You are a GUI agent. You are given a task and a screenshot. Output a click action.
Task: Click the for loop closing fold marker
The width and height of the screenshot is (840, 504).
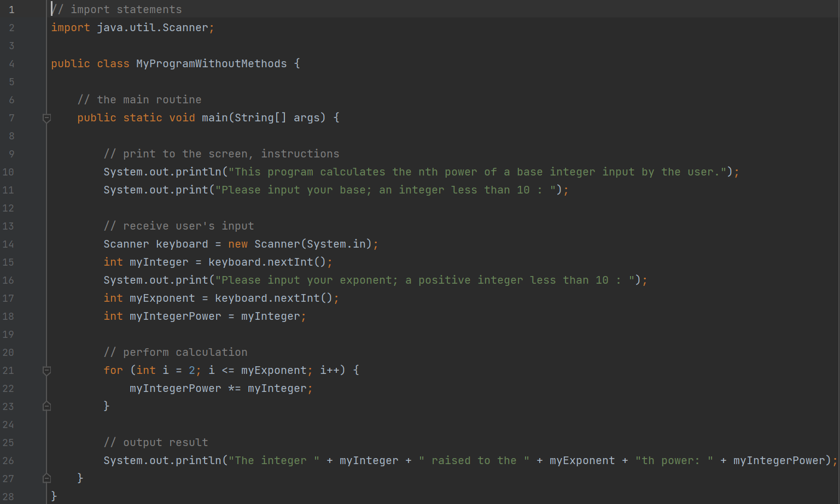(x=46, y=406)
